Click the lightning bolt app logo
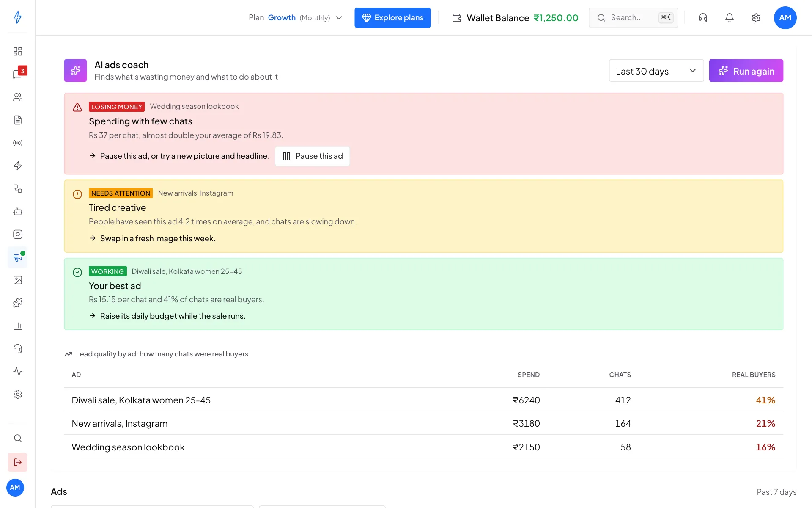Screen dimensions: 812x508 pos(17,17)
